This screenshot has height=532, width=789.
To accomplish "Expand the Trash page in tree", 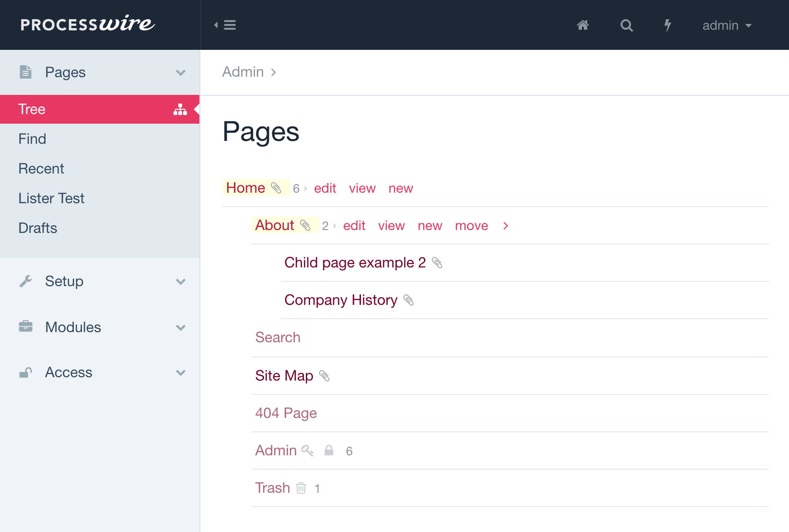I will pos(273,488).
